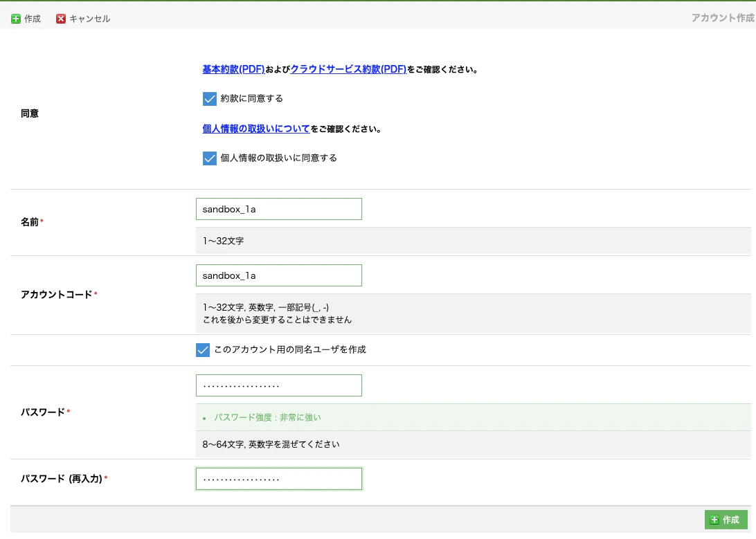Click the パスワード input field
756x539 pixels.
pos(278,385)
